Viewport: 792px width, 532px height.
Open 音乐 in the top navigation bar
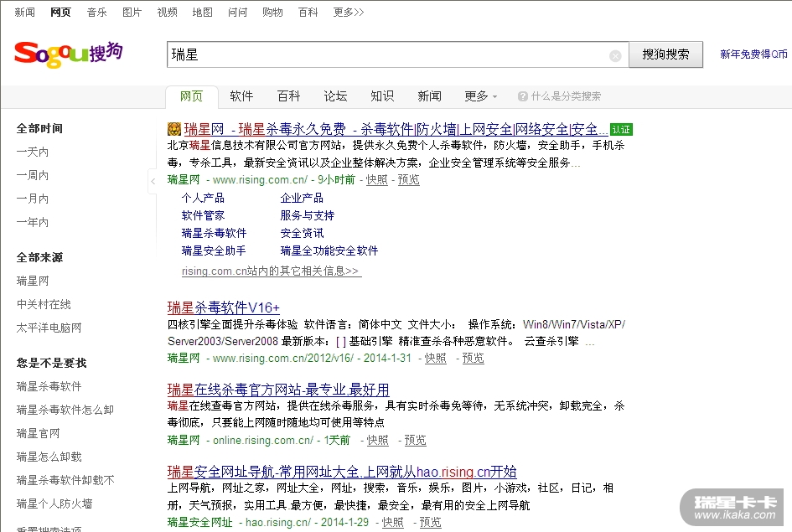pyautogui.click(x=96, y=12)
